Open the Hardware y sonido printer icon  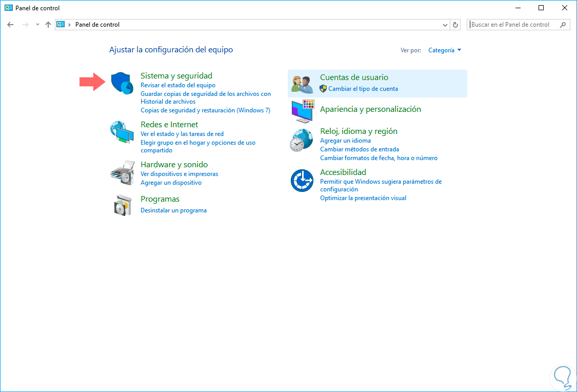pyautogui.click(x=123, y=172)
